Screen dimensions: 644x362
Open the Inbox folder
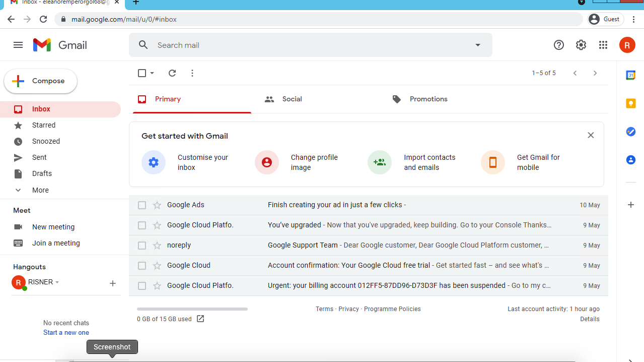point(60,109)
